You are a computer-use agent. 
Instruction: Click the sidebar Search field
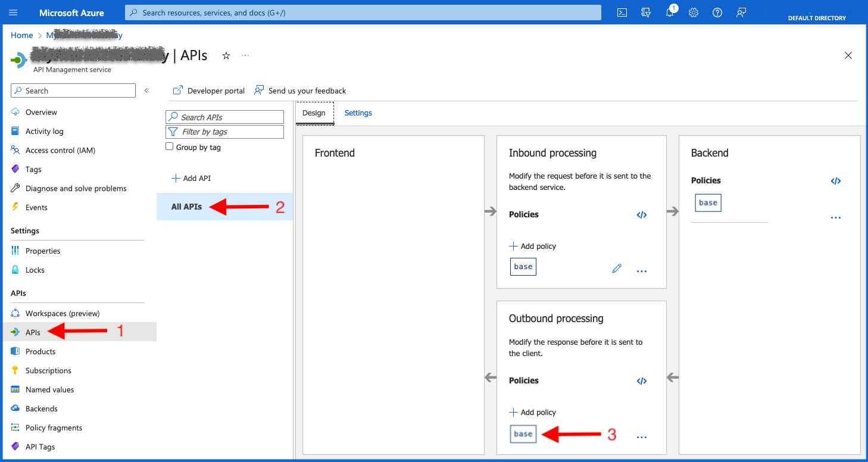coord(73,90)
